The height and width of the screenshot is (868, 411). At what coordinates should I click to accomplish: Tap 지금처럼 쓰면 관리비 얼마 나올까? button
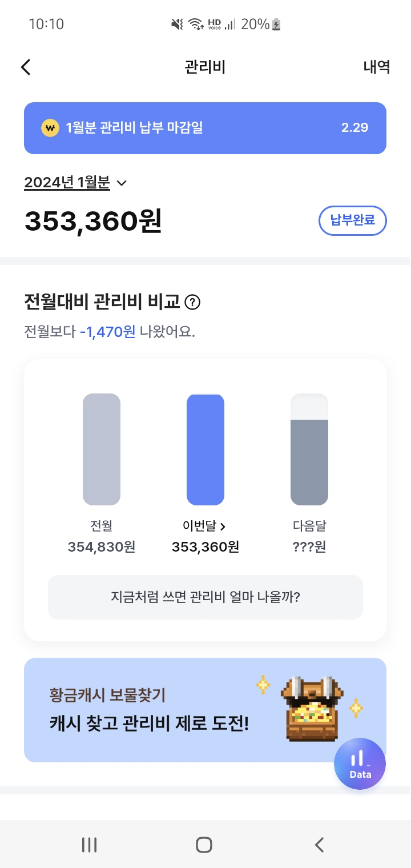click(x=205, y=597)
